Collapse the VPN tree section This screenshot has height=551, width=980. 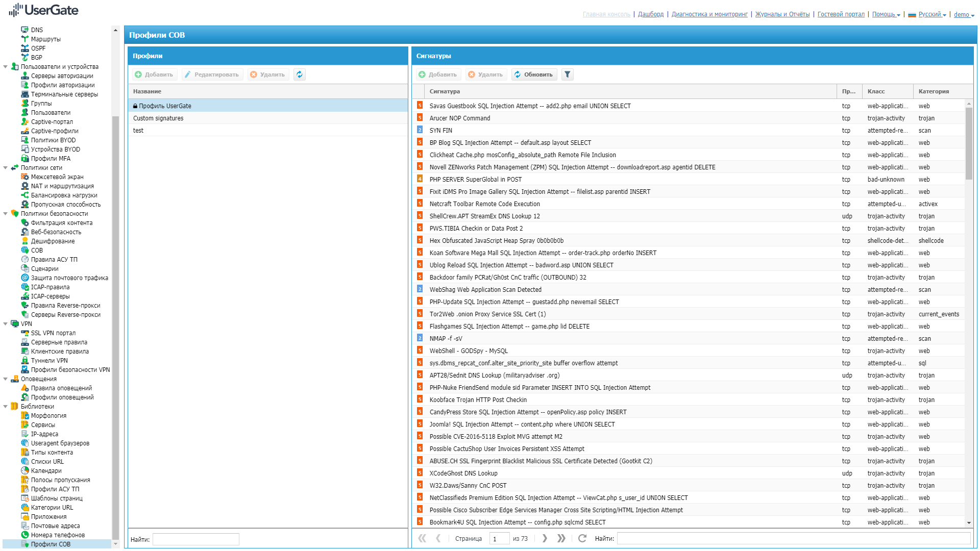tap(6, 324)
